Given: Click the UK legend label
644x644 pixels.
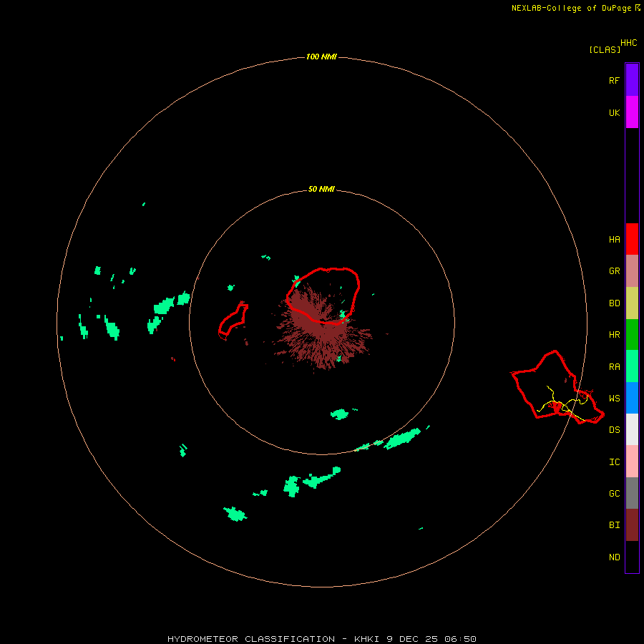Looking at the screenshot, I should pyautogui.click(x=614, y=112).
